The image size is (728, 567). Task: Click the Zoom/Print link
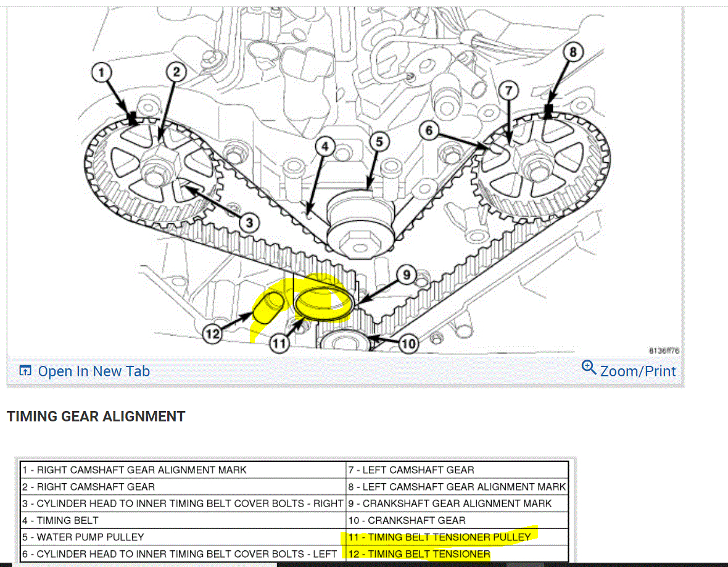[629, 370]
